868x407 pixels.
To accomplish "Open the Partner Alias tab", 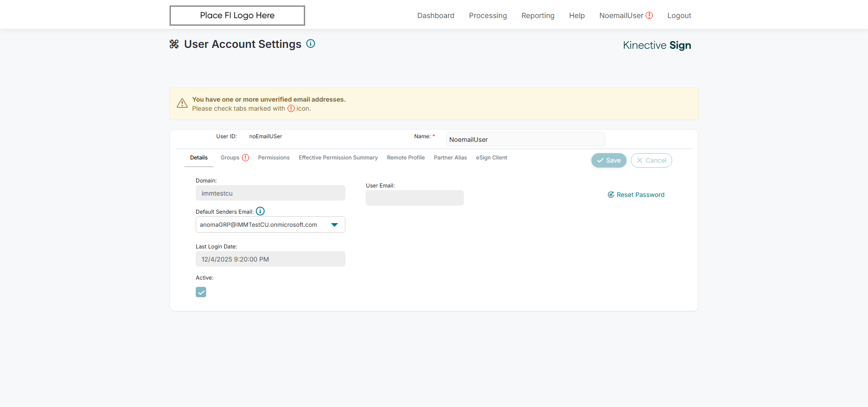I will (x=450, y=158).
